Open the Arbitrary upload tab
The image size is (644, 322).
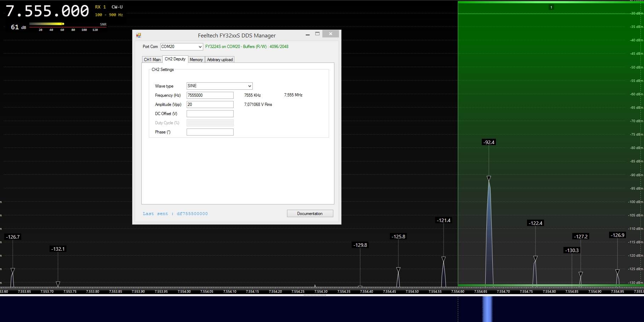click(220, 60)
